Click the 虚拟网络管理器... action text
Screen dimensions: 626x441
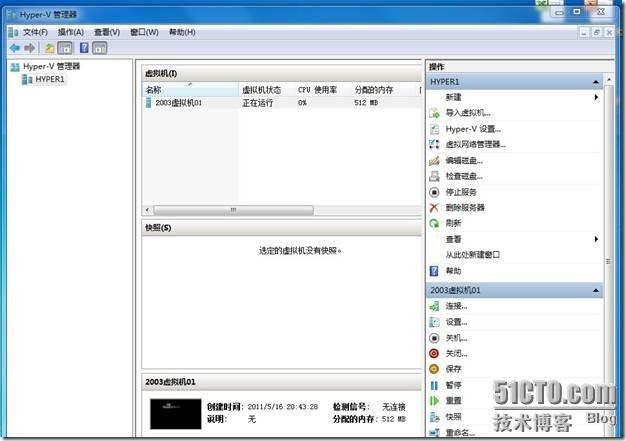coord(475,144)
